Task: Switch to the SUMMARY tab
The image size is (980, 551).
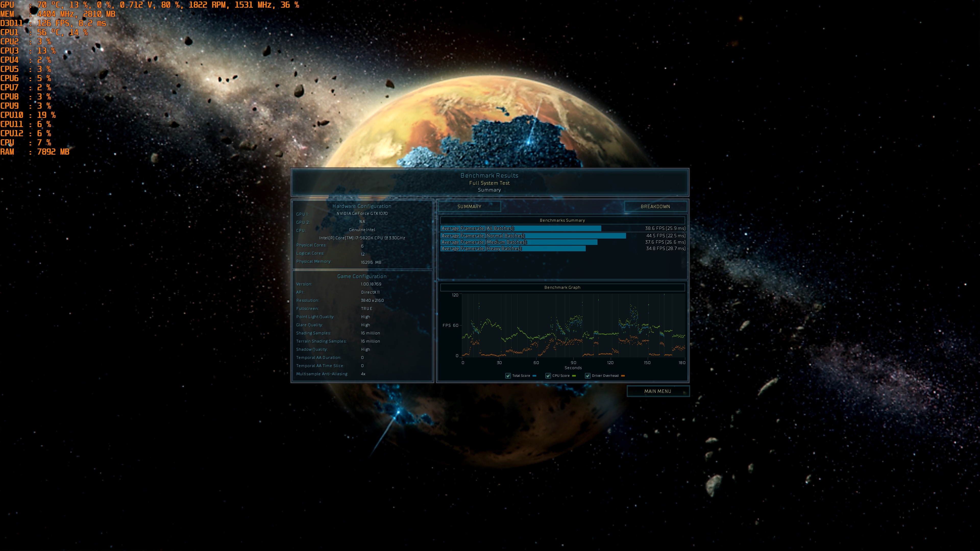Action: (x=469, y=206)
